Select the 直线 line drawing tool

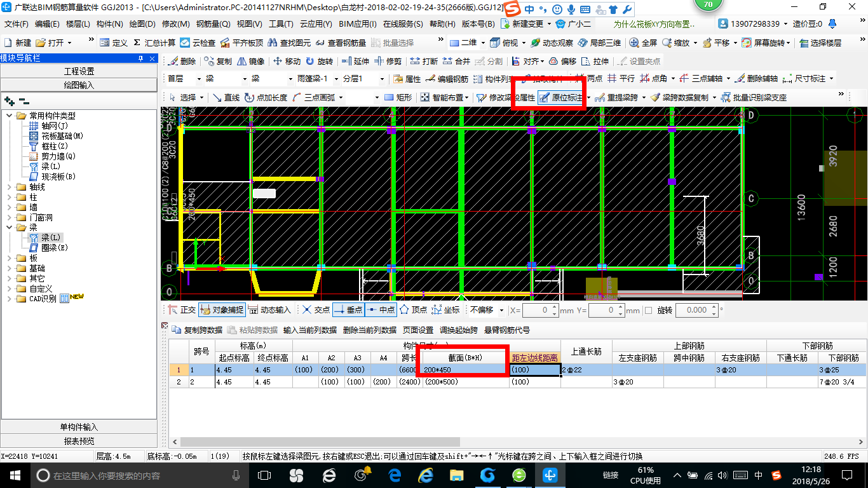tap(226, 97)
